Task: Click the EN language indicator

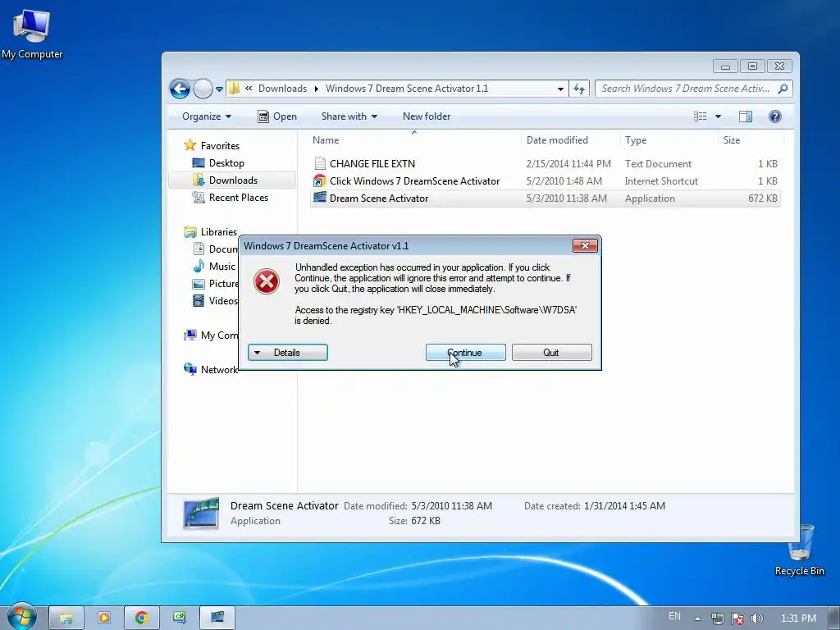Action: click(x=674, y=616)
